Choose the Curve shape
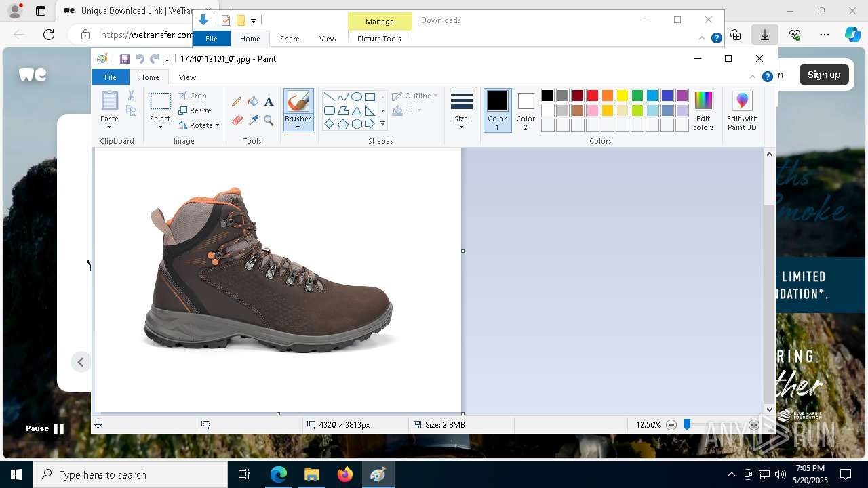Screen dimensions: 868x488 coord(342,96)
